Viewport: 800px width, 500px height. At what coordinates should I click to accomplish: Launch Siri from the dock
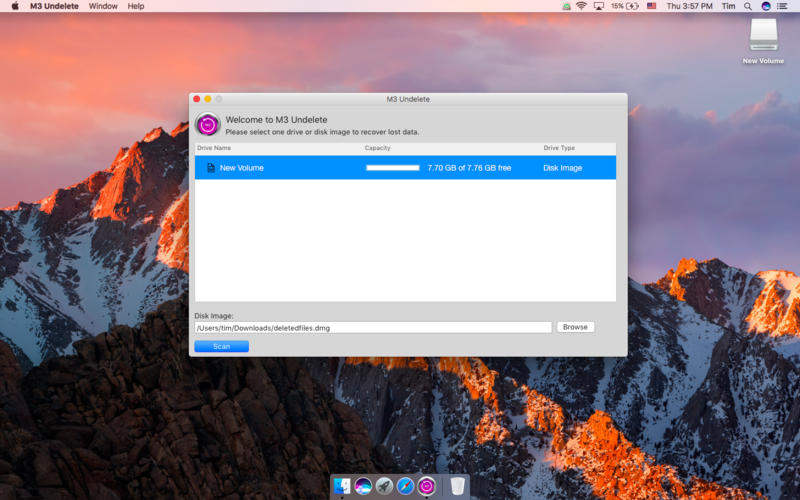363,486
